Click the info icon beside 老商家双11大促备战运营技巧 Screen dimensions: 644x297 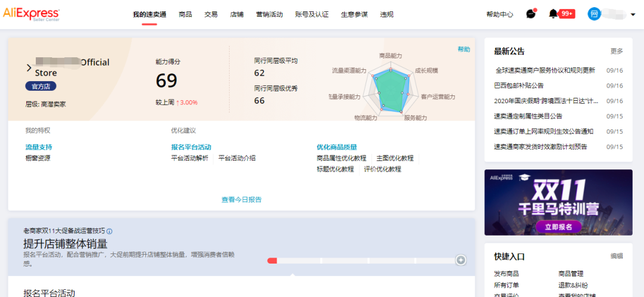point(110,231)
